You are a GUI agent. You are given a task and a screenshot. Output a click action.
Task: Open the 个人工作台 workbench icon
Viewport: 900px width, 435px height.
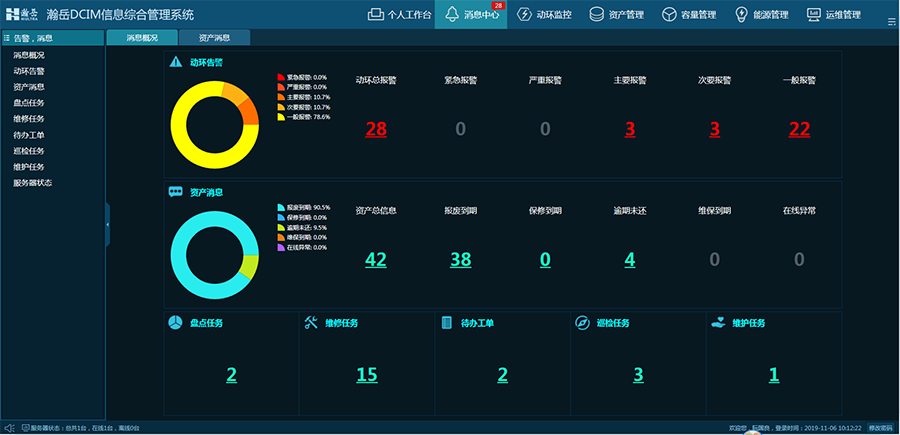(376, 15)
